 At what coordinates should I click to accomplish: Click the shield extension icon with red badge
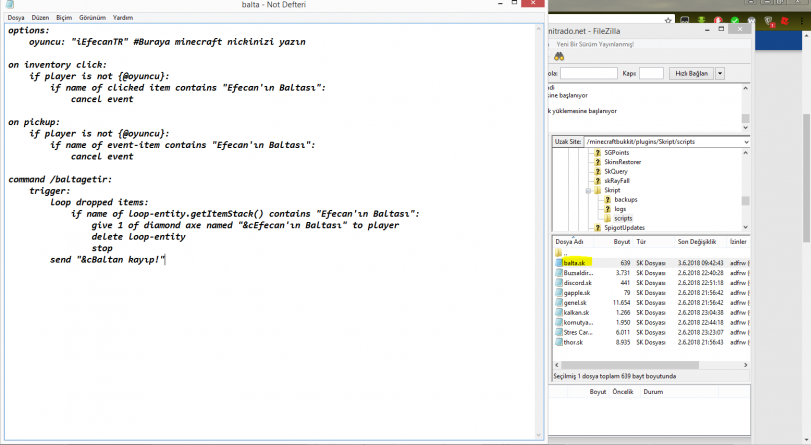tap(769, 21)
